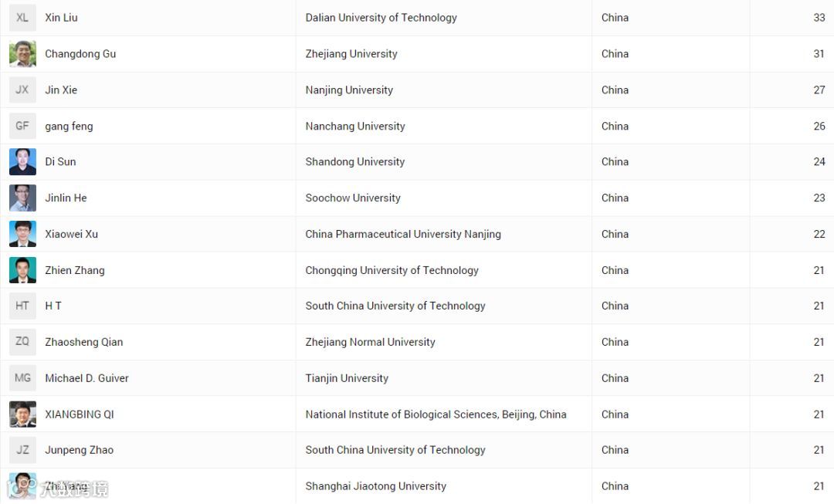This screenshot has height=504, width=834.
Task: Open the Michael D. Guiver name link
Action: pos(86,378)
